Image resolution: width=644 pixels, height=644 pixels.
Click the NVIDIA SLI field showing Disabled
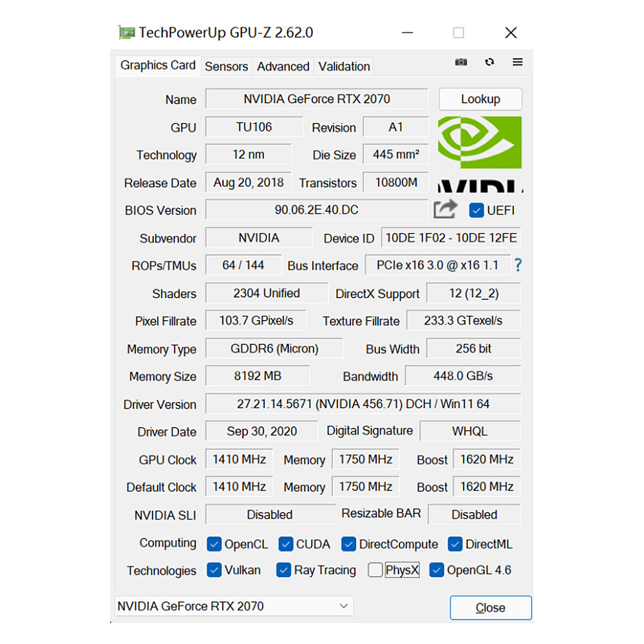[x=270, y=515]
